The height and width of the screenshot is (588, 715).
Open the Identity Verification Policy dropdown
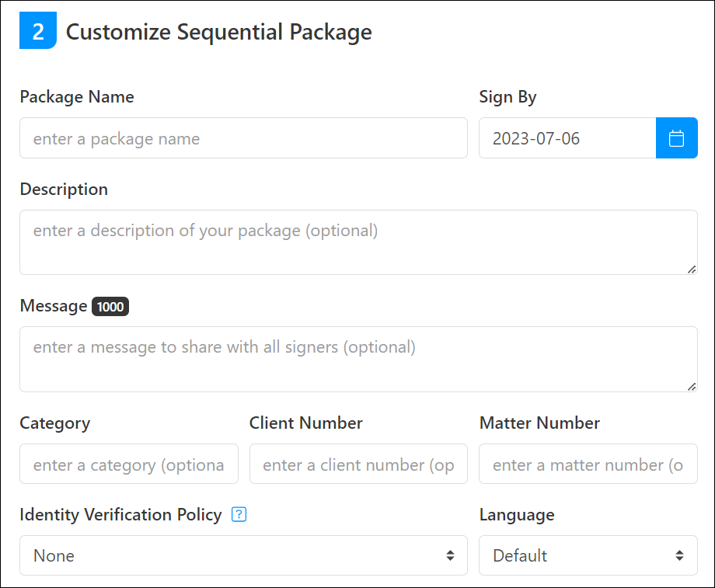[243, 555]
